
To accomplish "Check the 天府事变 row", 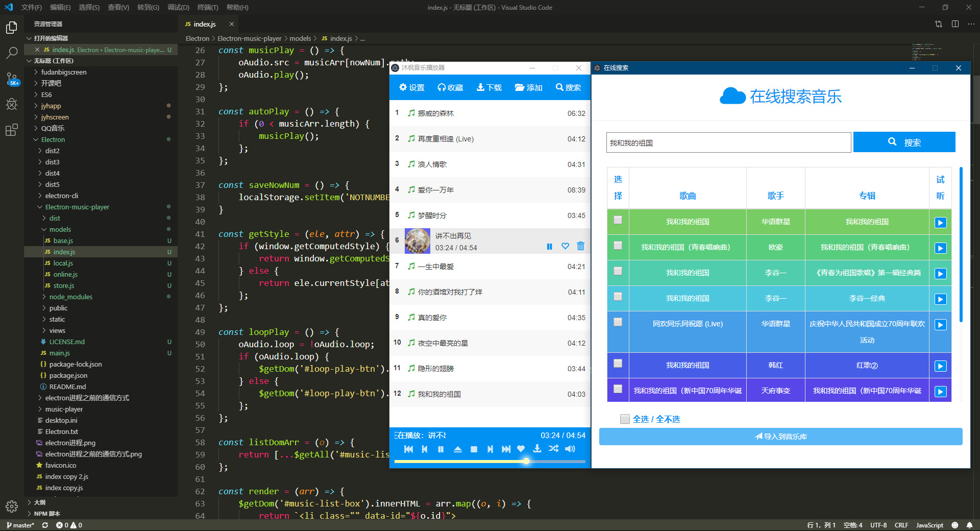I will pyautogui.click(x=618, y=389).
